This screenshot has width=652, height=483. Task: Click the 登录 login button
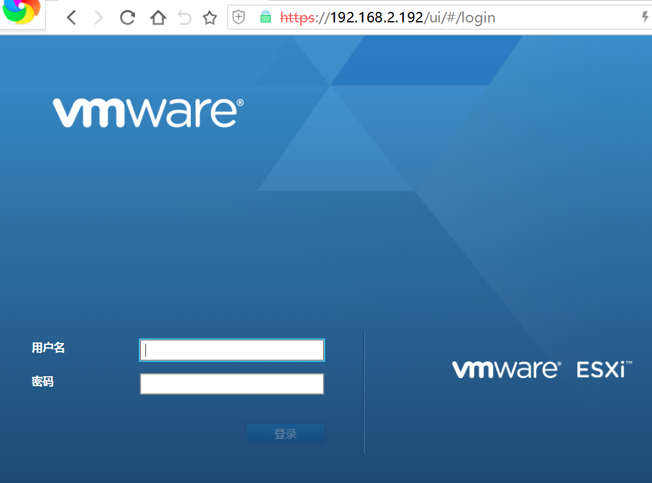point(285,434)
